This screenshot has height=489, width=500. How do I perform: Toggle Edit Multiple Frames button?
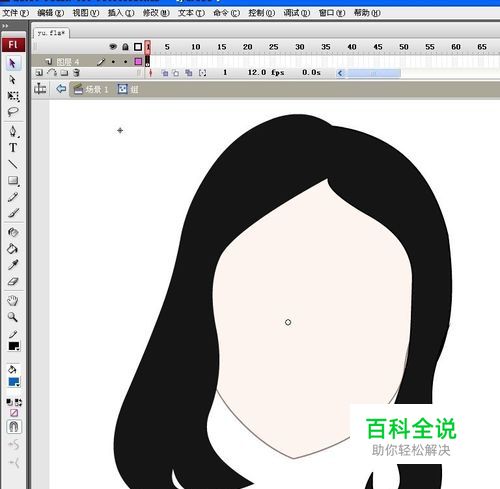point(189,73)
